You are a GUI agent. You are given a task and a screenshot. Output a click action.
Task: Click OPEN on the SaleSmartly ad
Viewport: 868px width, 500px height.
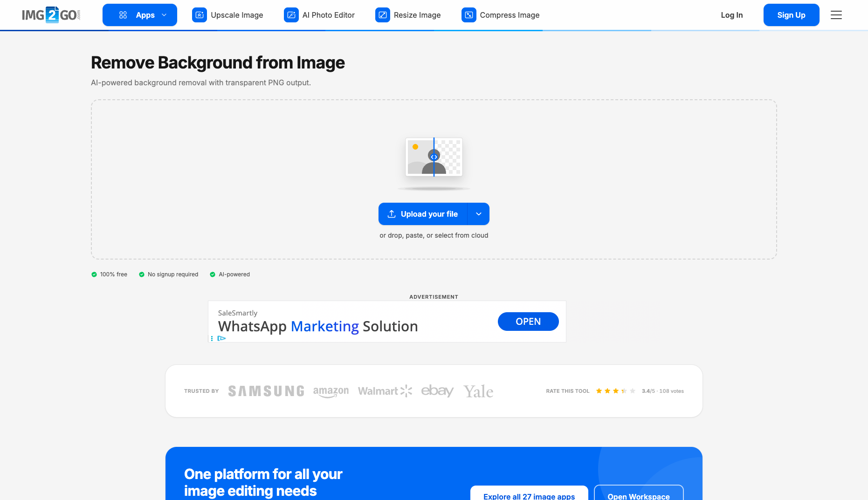528,322
